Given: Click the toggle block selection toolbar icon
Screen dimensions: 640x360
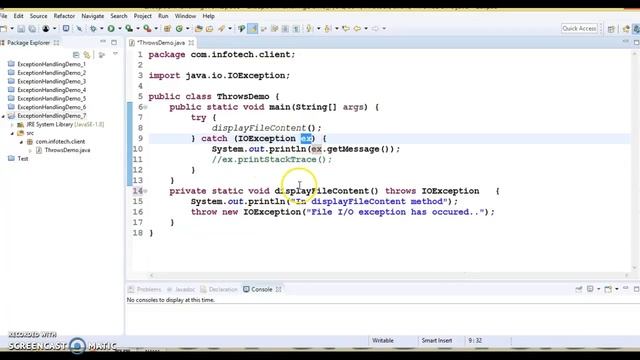Looking at the screenshot, I should pyautogui.click(x=285, y=29).
